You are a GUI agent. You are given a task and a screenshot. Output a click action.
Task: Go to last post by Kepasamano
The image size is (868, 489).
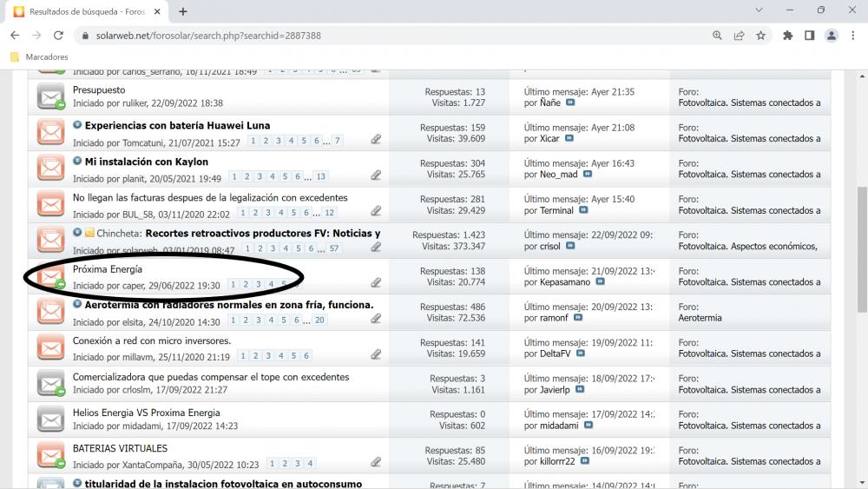(600, 281)
